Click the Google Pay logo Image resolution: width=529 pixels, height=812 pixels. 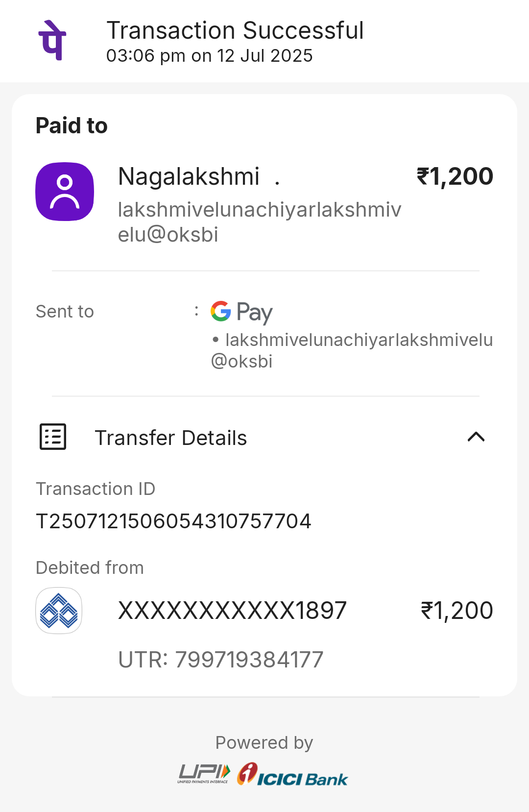(x=241, y=312)
